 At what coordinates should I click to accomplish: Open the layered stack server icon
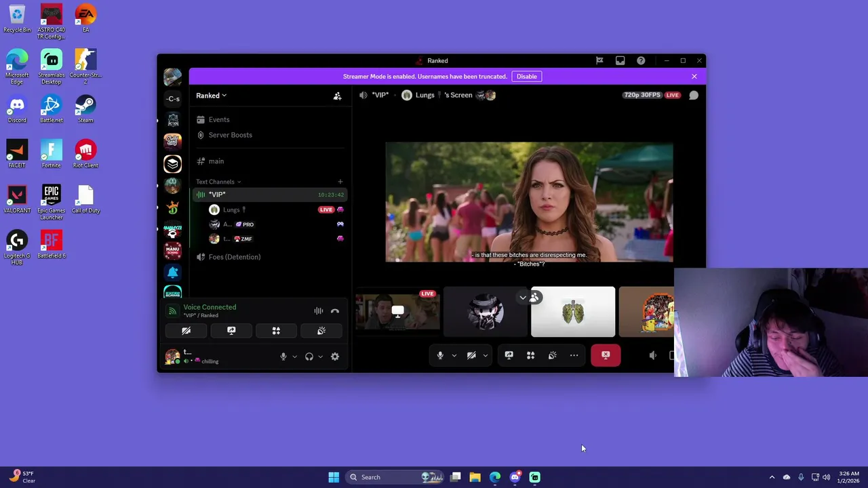173,164
